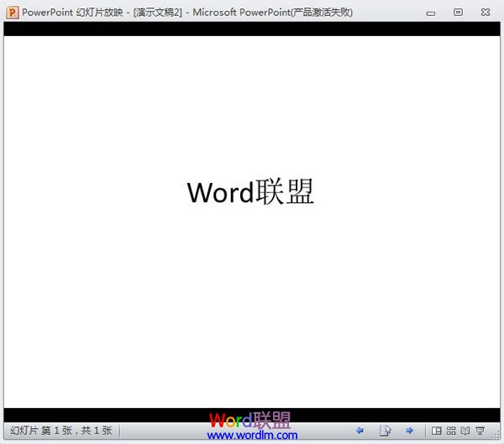Restore down the PowerPoint window
Screen dimensions: 504x444
pos(458,12)
